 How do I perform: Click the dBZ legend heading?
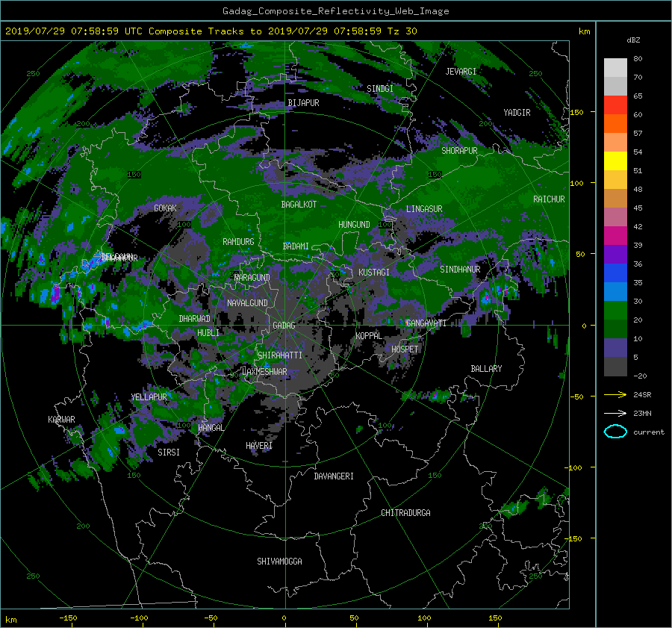tap(633, 40)
